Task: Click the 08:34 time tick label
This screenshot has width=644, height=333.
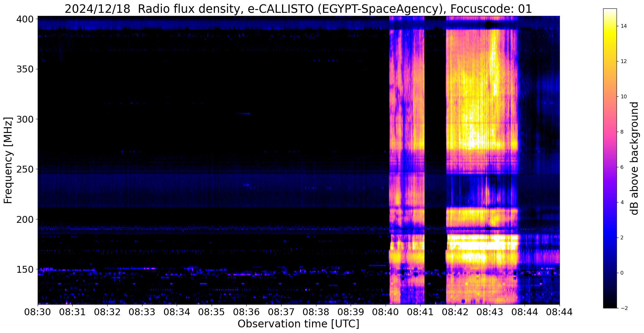Action: [177, 312]
